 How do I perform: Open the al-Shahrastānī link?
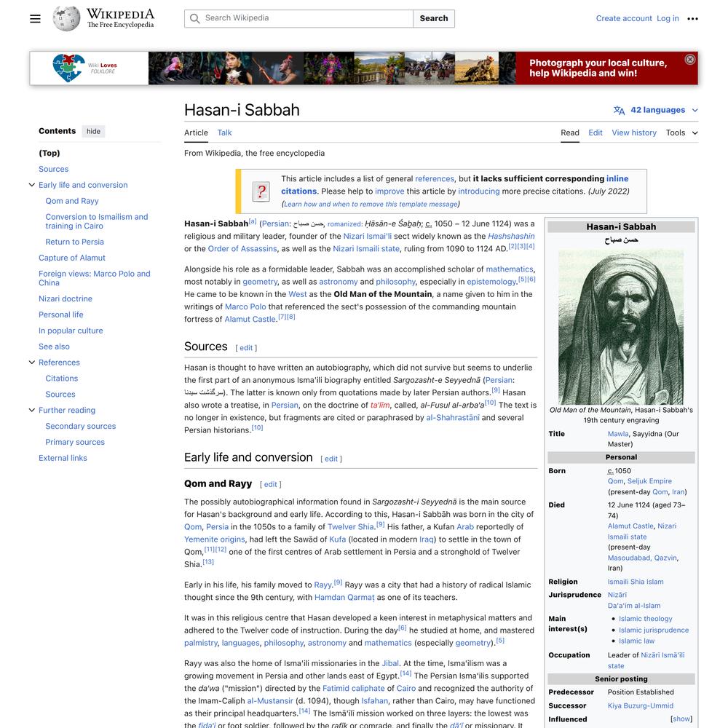coord(453,418)
